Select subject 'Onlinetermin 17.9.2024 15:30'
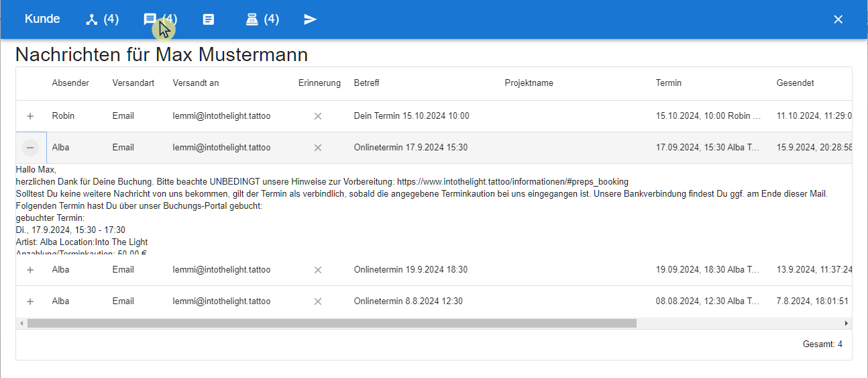Screen dimensions: 868x378 (411, 148)
